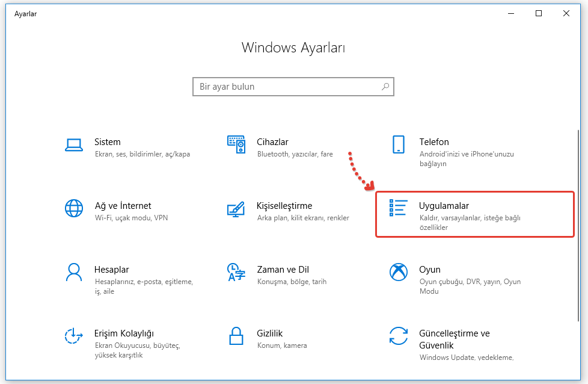Select the Hesaplar person icon
The height and width of the screenshot is (384, 588).
(73, 272)
